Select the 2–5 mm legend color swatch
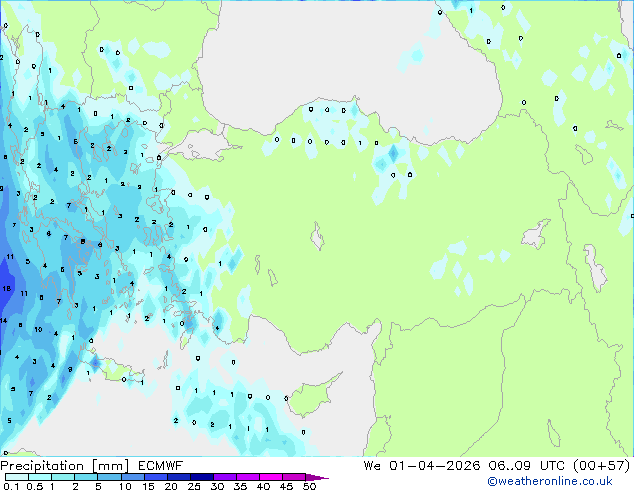 point(86,477)
